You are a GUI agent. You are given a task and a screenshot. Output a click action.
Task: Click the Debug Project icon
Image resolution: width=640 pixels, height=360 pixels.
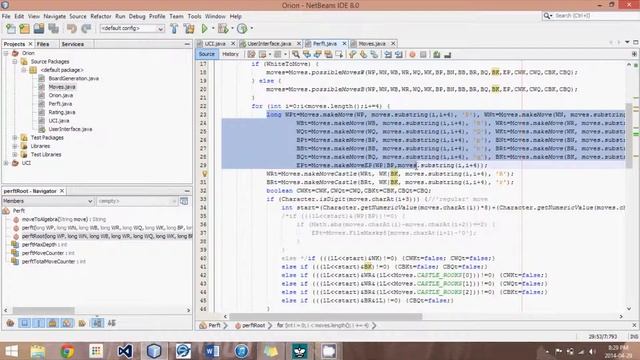223,29
